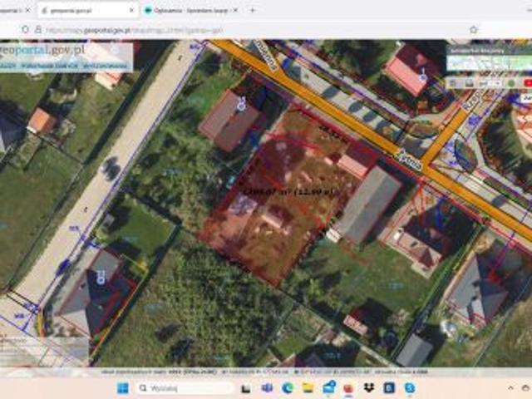The height and width of the screenshot is (399, 532).
Task: Open the OneDrive cloud tray icon
Action: tap(526, 388)
